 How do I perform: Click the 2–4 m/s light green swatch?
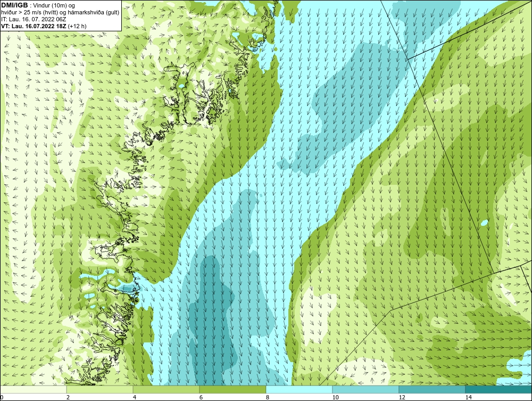(x=100, y=389)
